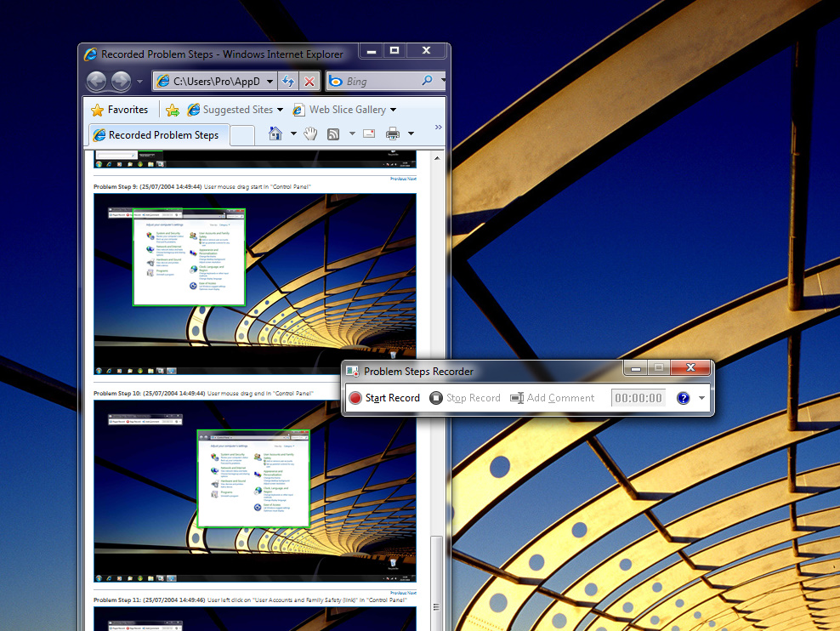Viewport: 840px width, 631px height.
Task: Go forward with Internet Explorer's Forward arrow
Action: [x=121, y=82]
